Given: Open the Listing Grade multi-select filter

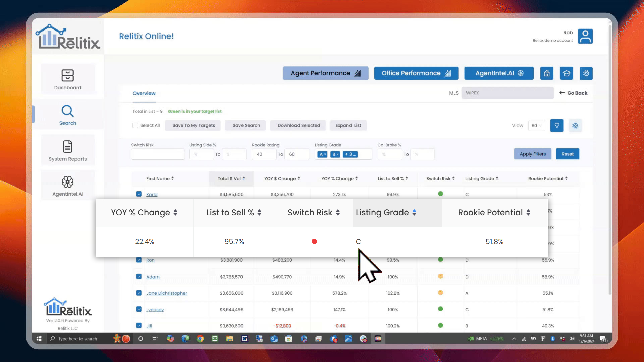Looking at the screenshot, I should pyautogui.click(x=343, y=154).
